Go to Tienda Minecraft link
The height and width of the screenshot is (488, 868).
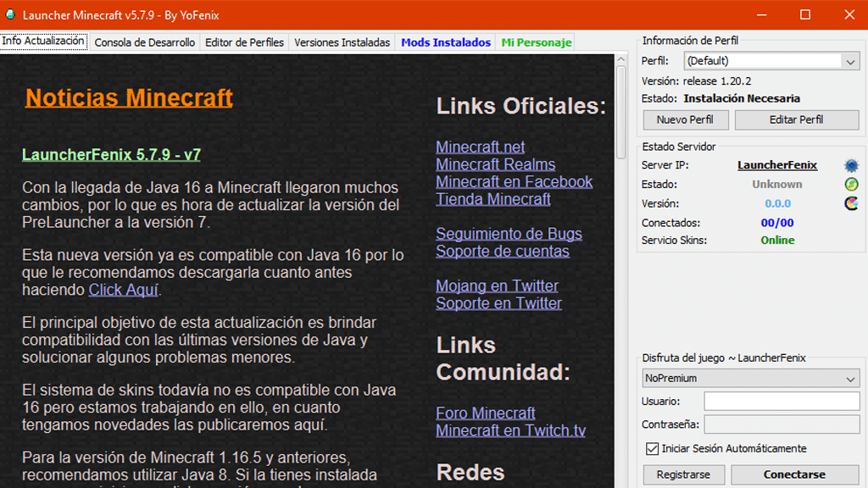493,199
